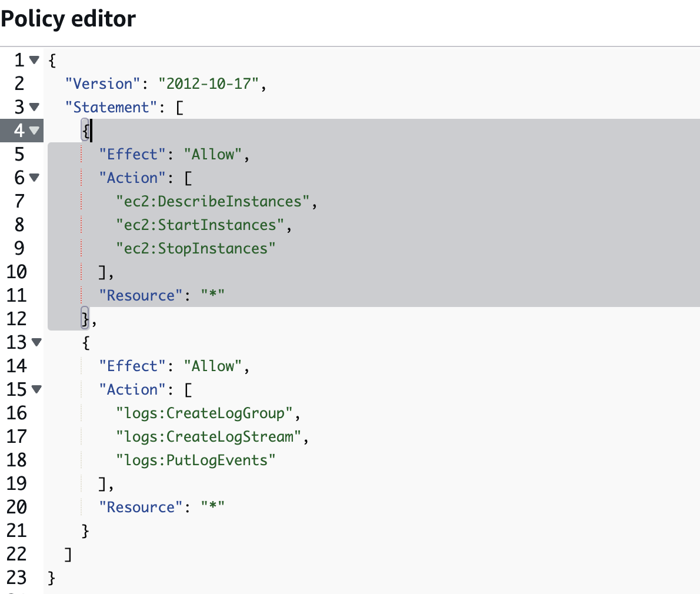
Task: Collapse the Statement array fold arrow on line 3
Action: click(x=34, y=106)
